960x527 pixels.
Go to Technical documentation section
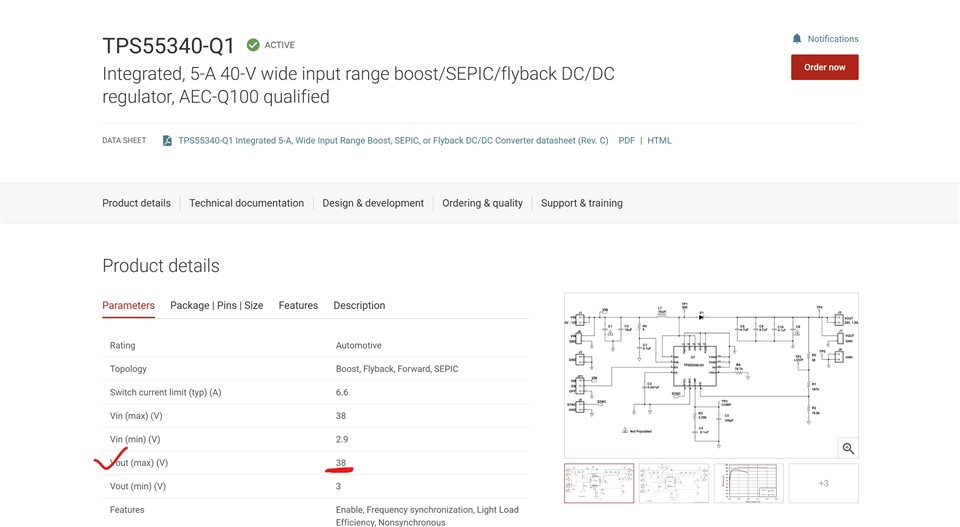[246, 203]
